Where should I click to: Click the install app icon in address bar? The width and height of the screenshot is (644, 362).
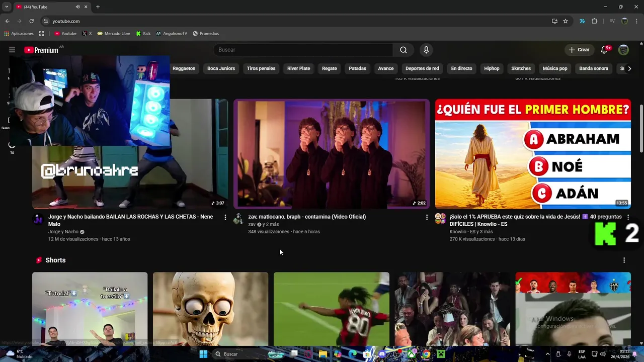(x=554, y=21)
